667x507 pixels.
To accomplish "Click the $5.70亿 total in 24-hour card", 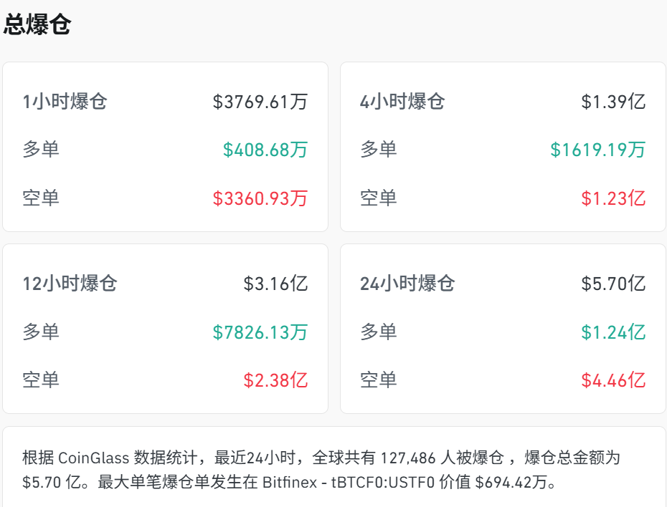I will [613, 283].
